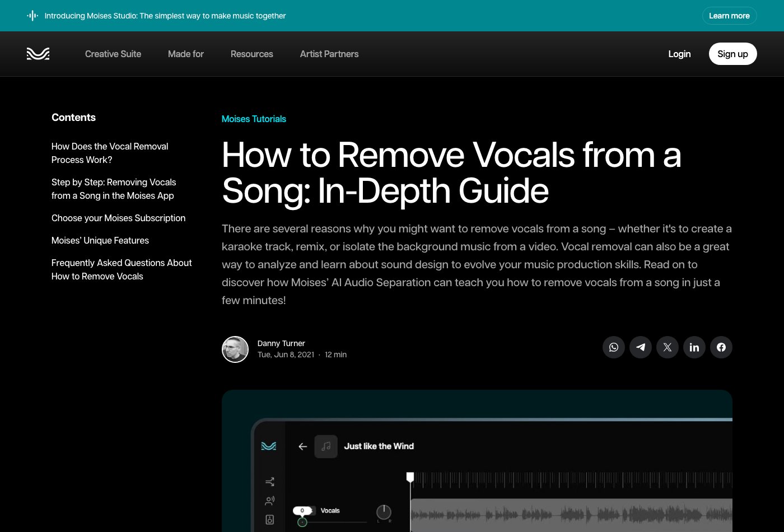The height and width of the screenshot is (532, 784).
Task: Click the date Tue, Jun 8, 2021
Action: pos(286,354)
